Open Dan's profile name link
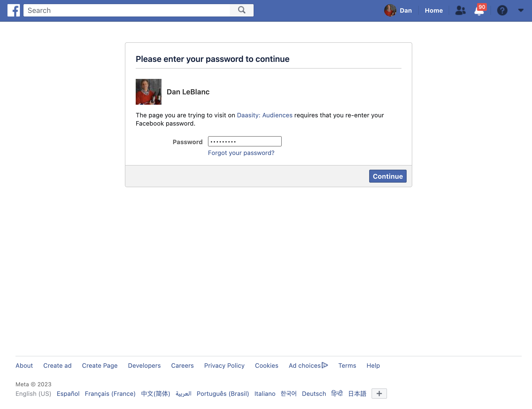 (x=406, y=11)
